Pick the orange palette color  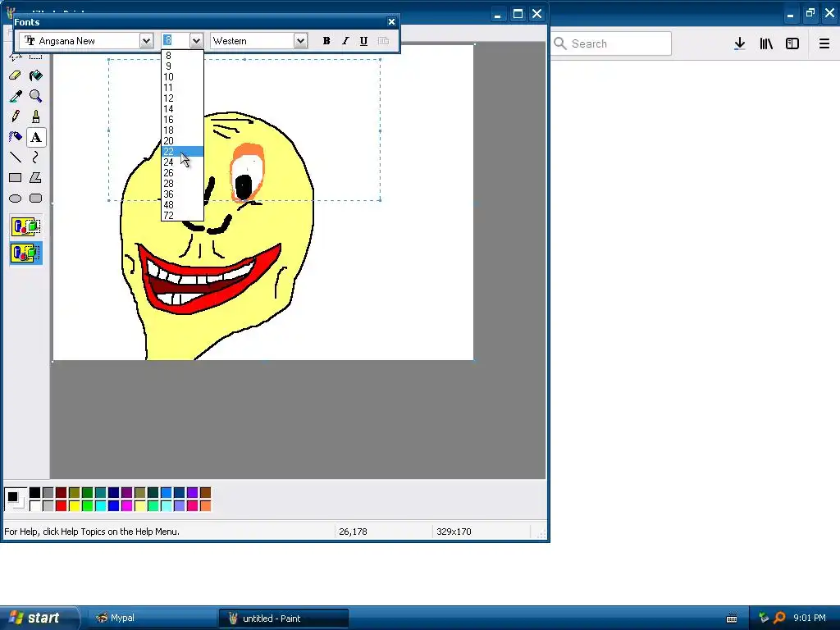[x=205, y=505]
